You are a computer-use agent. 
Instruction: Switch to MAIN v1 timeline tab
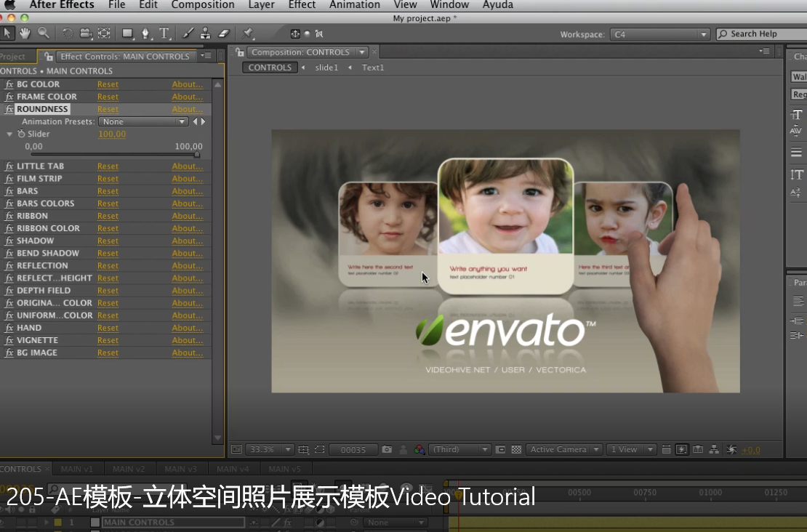point(76,469)
